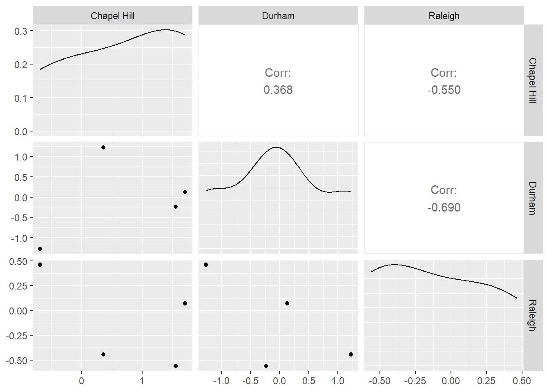Click the -0.690 correlation value

tap(444, 207)
